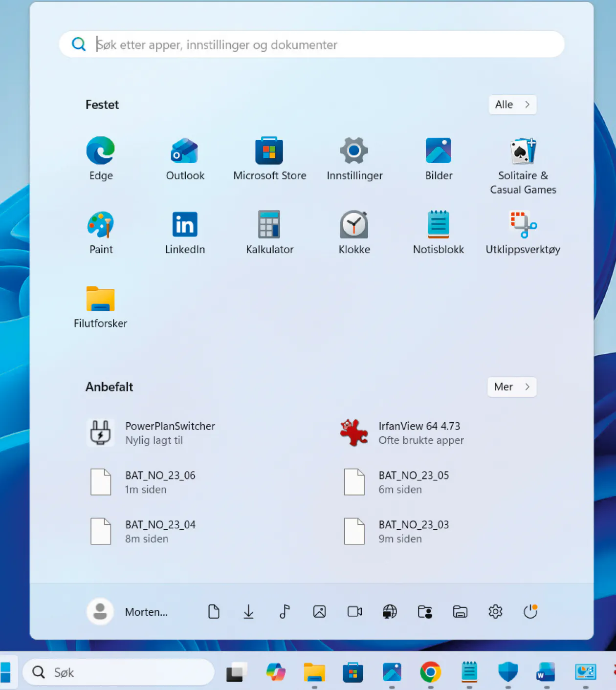Open File Explorer from the taskbar
The image size is (616, 690).
(x=314, y=672)
